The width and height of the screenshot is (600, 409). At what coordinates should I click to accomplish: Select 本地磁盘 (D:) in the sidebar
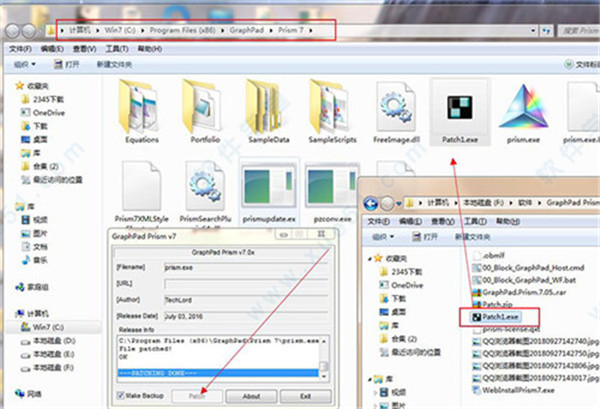pos(48,341)
